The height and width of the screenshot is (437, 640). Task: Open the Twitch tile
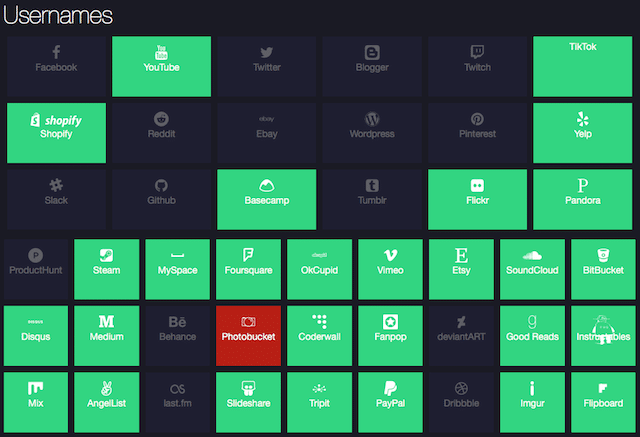coord(477,67)
